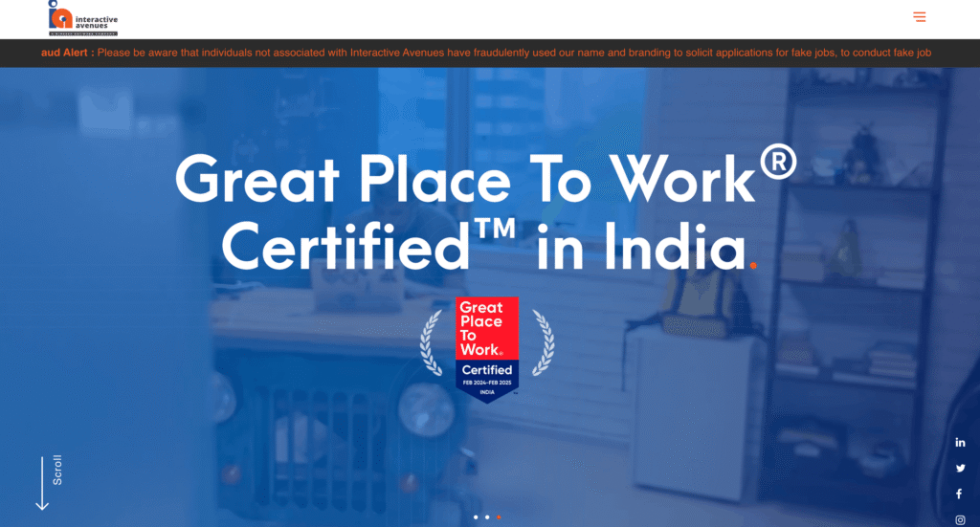This screenshot has width=980, height=527.
Task: Open the Twitter social icon
Action: [960, 469]
